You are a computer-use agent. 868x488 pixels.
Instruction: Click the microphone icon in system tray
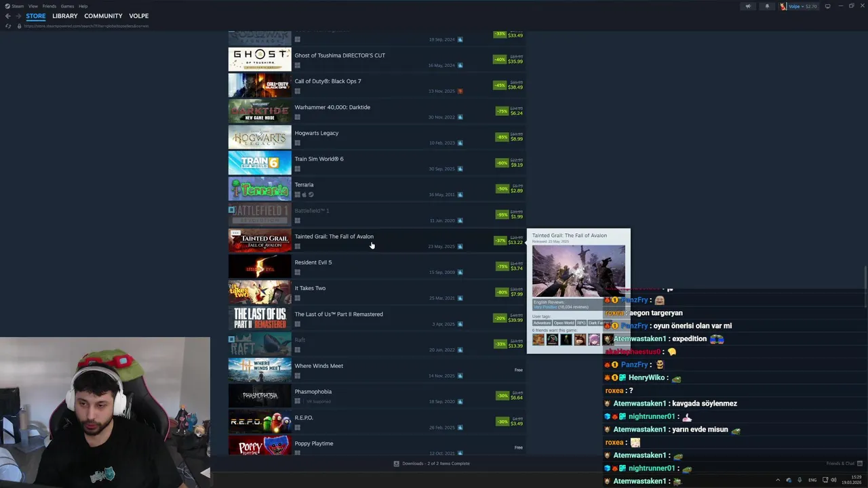point(800,480)
